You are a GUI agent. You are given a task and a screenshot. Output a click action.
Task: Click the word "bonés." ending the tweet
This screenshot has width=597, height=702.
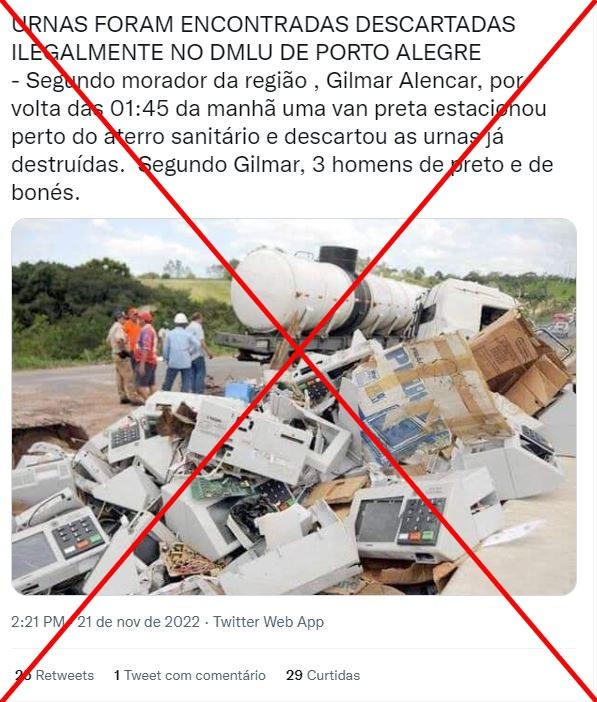(x=46, y=193)
